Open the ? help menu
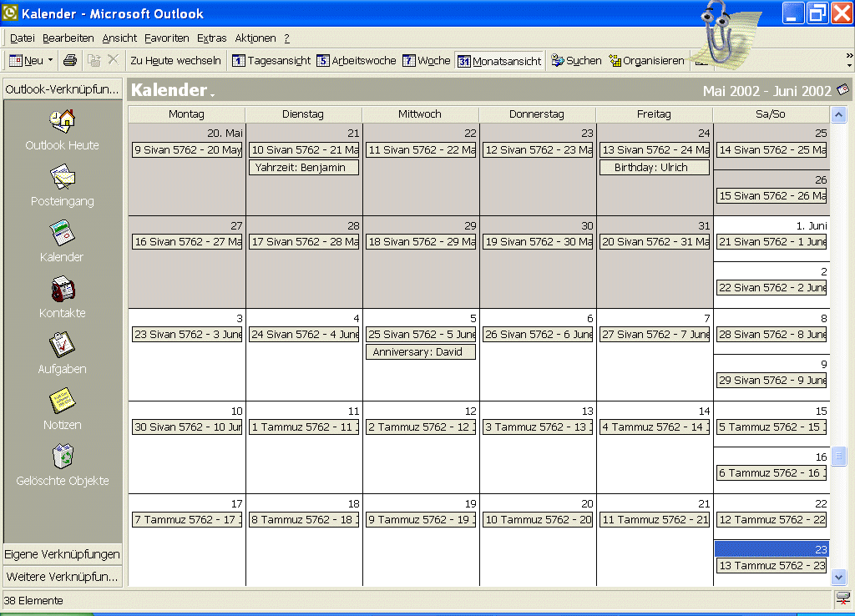The height and width of the screenshot is (616, 855). pos(287,38)
